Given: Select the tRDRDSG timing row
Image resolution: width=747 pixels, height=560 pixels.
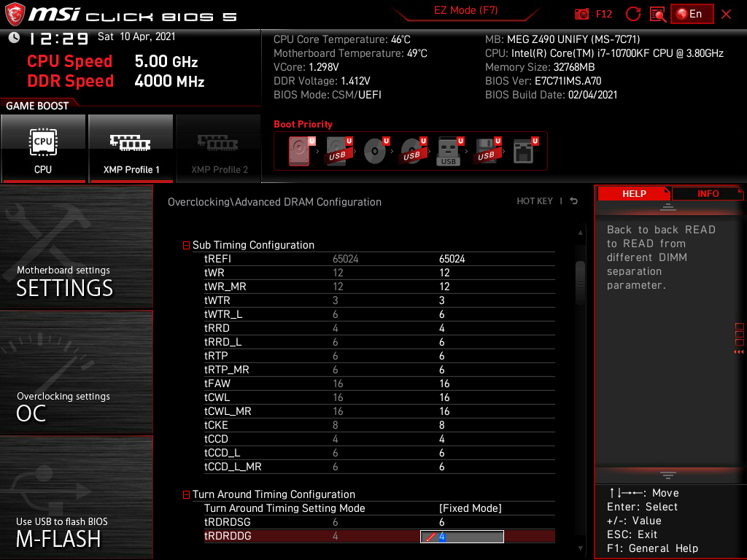Looking at the screenshot, I should point(379,522).
